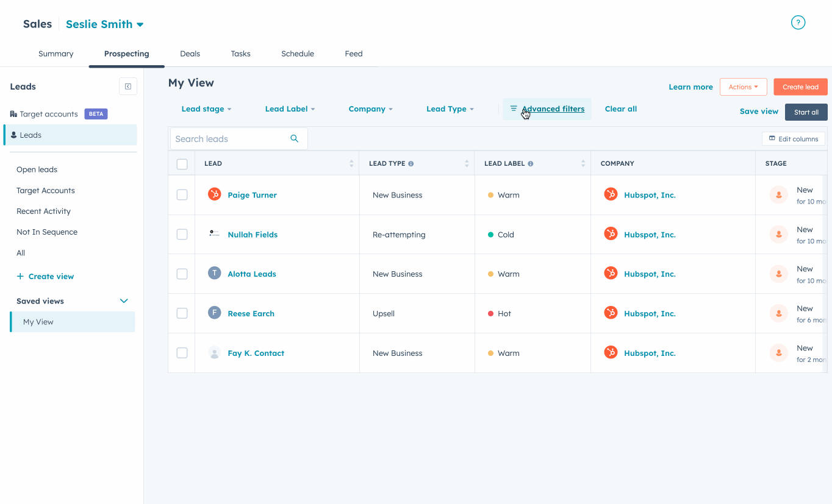Viewport: 832px width, 504px height.
Task: Switch to the Deals tab
Action: click(x=190, y=54)
